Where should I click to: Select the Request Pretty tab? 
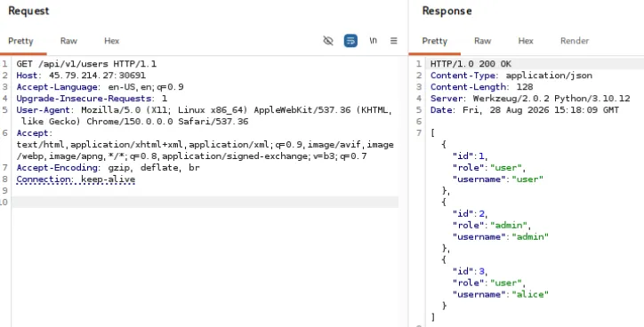(x=20, y=41)
